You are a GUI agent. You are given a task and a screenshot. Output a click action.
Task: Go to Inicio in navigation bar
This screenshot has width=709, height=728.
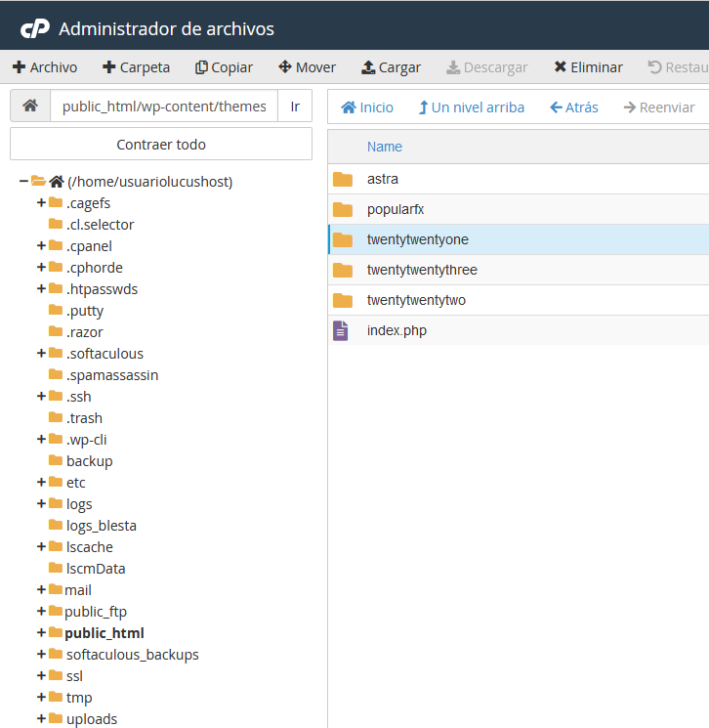367,107
